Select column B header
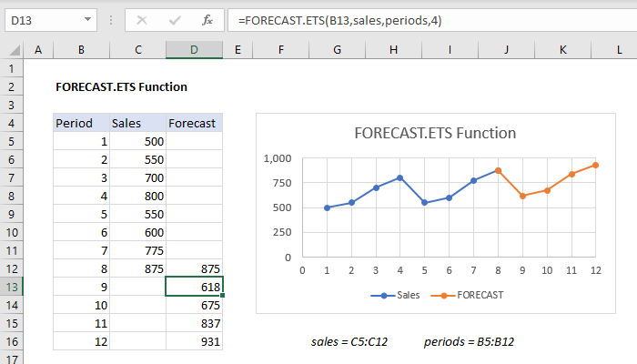 click(x=81, y=50)
